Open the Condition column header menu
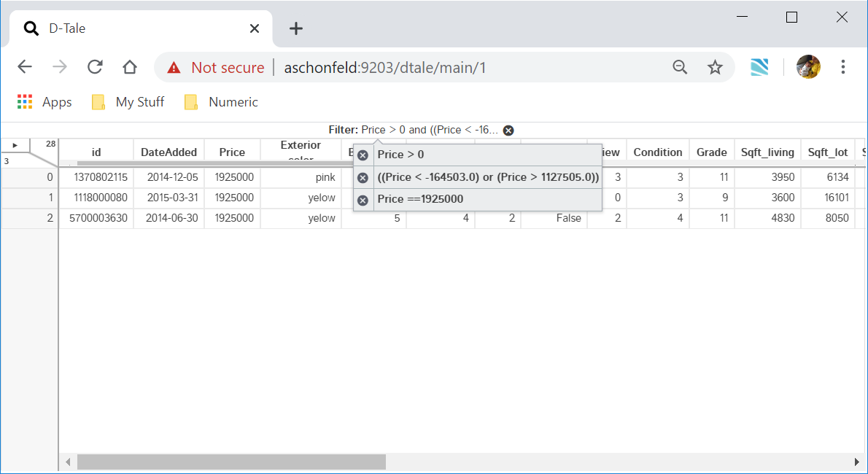Viewport: 868px width, 474px height. [658, 152]
